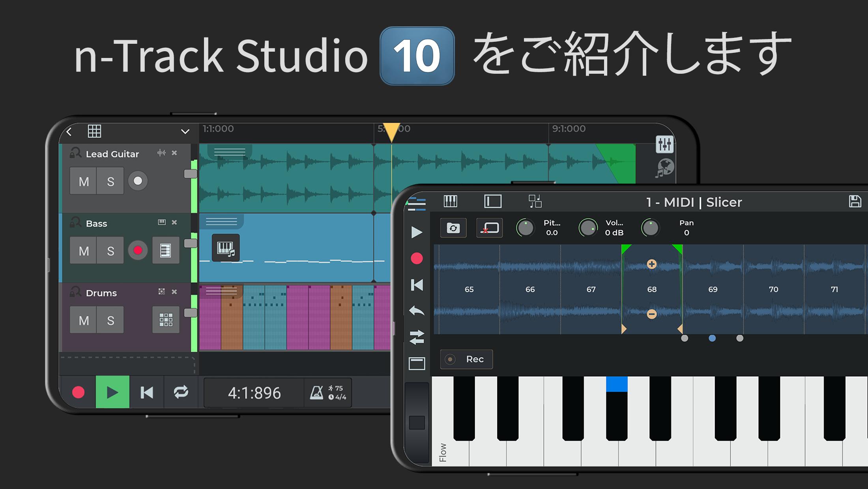The image size is (868, 489).
Task: Open the Lead Guitar headphone instrument icon
Action: [x=75, y=153]
